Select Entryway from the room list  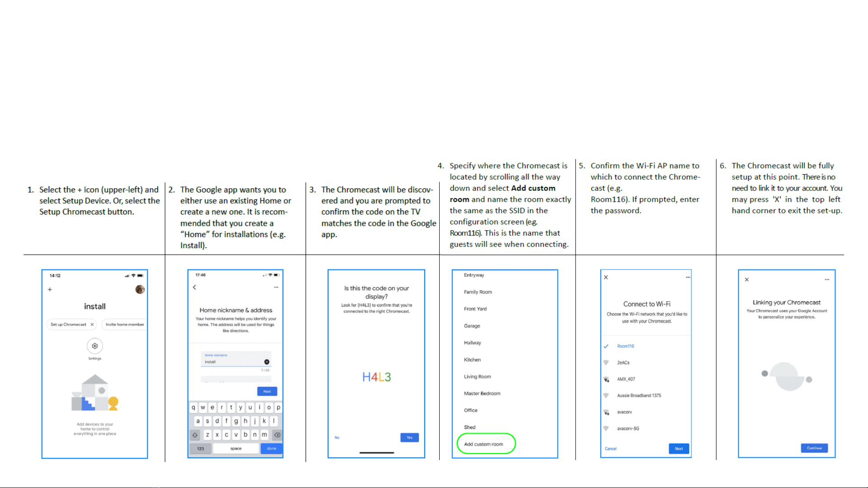coord(474,275)
